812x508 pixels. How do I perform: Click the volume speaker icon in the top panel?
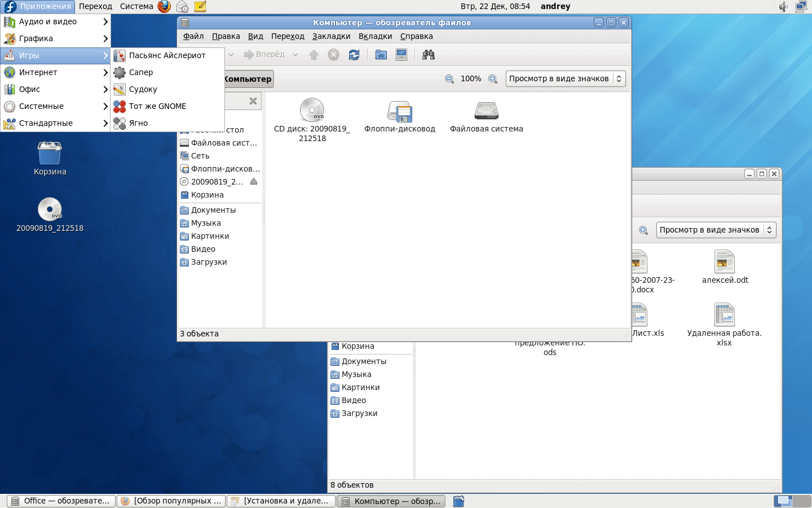(783, 7)
